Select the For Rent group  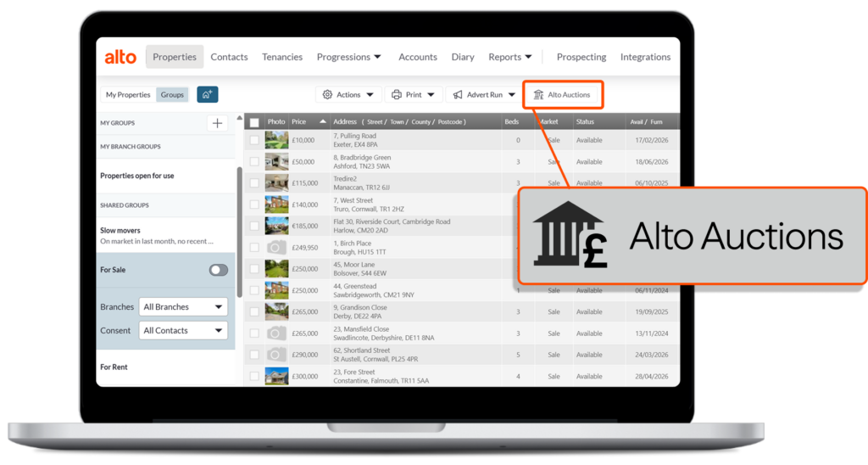click(114, 367)
